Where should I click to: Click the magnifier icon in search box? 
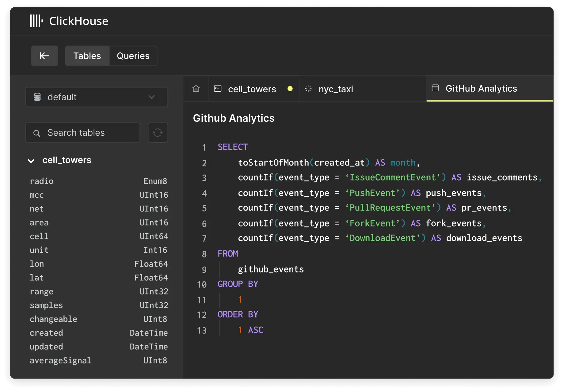[x=37, y=133]
